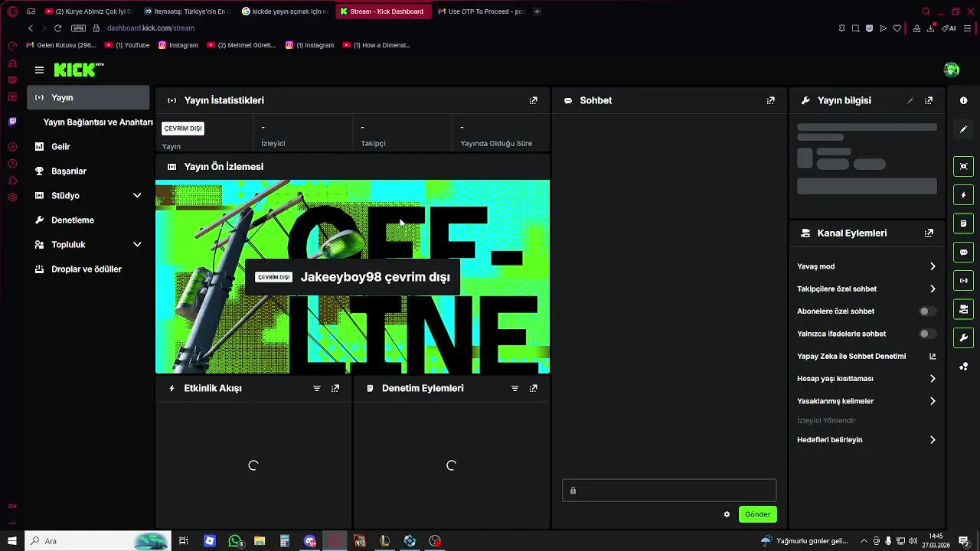Open chat settings gear next to Gönder
The height and width of the screenshot is (551, 980).
(727, 514)
